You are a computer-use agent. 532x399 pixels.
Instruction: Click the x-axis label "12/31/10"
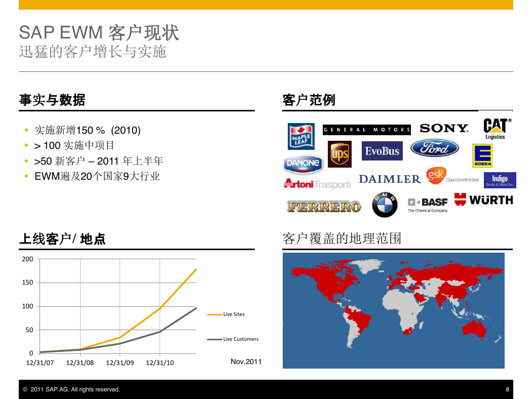pos(160,363)
